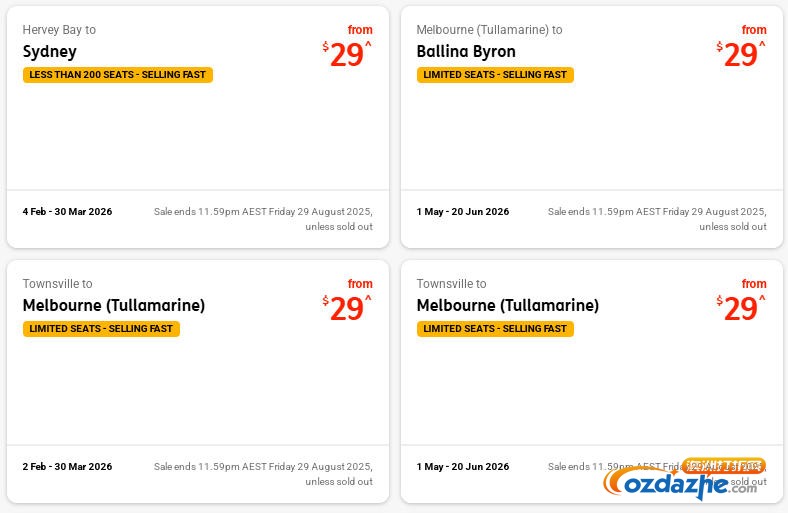Click the sale end notice on Ballina Byron card
The width and height of the screenshot is (788, 513).
point(657,218)
